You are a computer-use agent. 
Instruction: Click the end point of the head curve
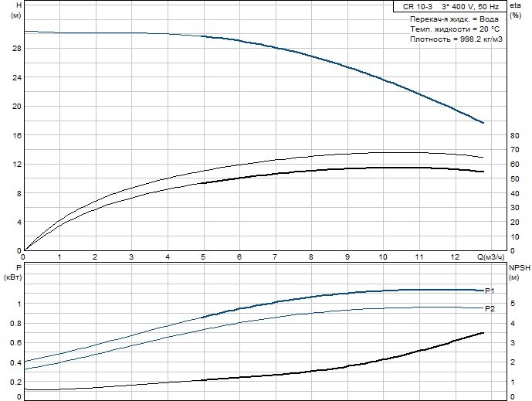tap(483, 123)
